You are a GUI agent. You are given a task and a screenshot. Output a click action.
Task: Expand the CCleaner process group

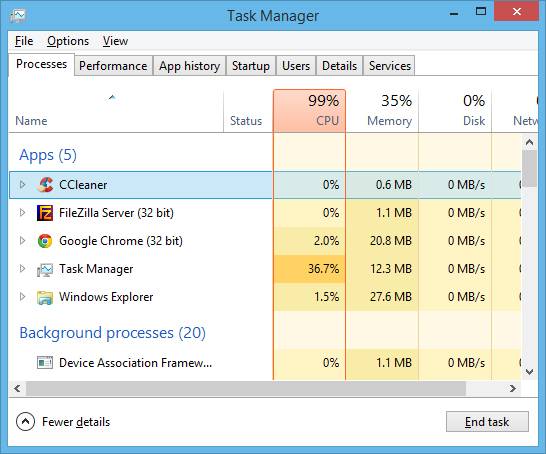tap(22, 185)
